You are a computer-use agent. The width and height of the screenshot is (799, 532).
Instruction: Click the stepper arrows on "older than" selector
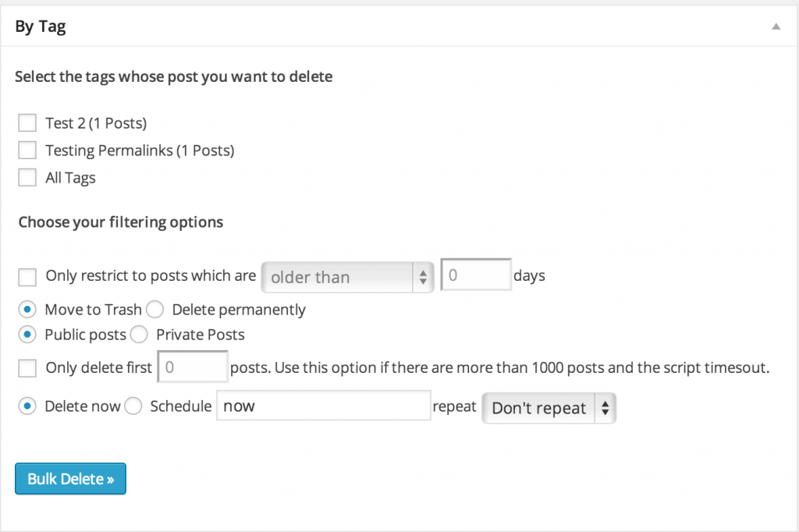424,277
